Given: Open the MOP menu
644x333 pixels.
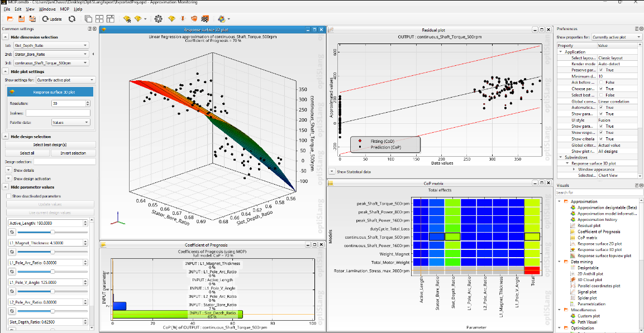Looking at the screenshot, I should click(65, 9).
